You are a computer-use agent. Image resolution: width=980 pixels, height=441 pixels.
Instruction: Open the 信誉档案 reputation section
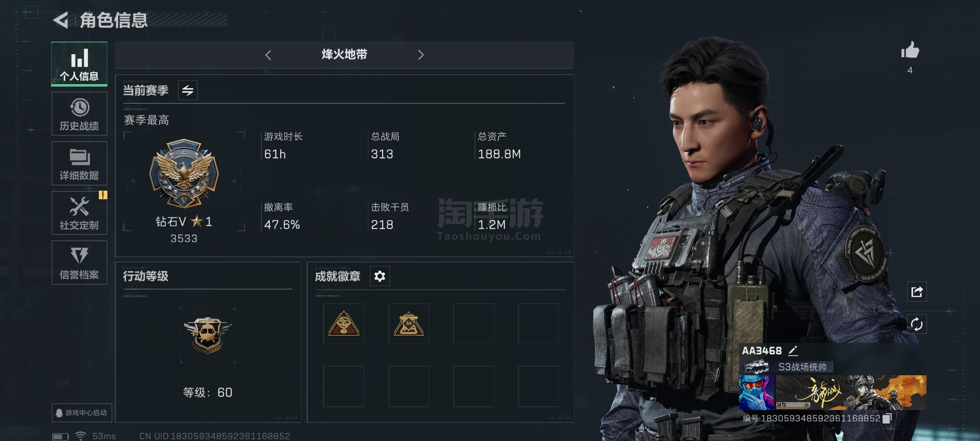[79, 263]
